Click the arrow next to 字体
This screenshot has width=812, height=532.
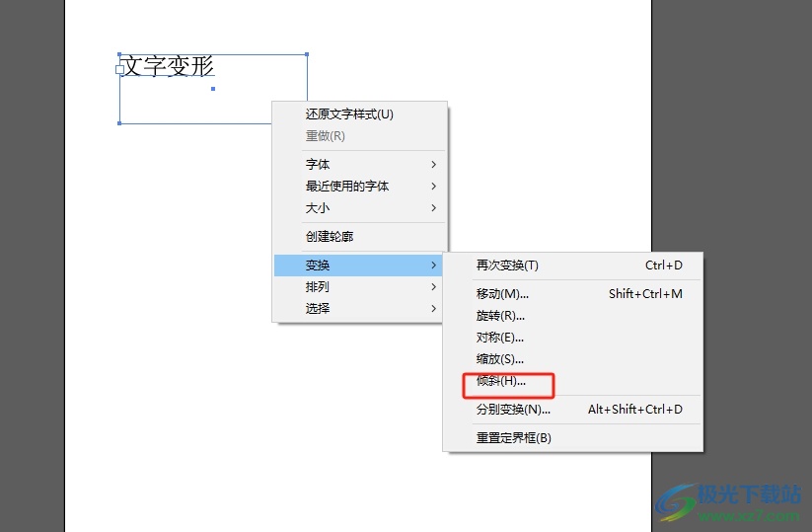click(433, 164)
